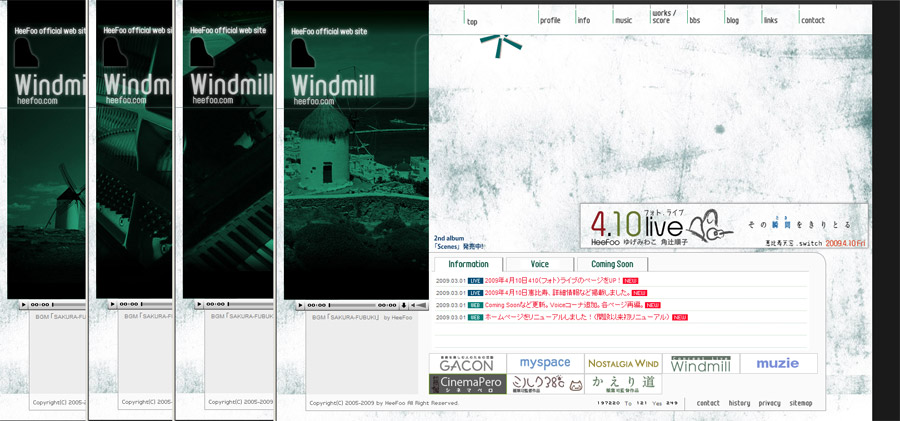Open the 4.10 live event banner
This screenshot has width=900, height=421.
(x=724, y=226)
